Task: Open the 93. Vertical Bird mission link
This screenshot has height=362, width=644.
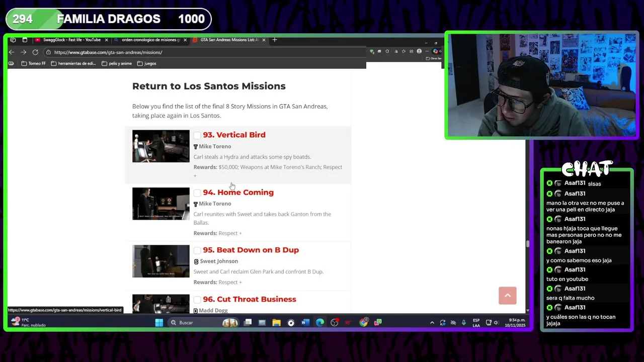Action: (x=234, y=135)
